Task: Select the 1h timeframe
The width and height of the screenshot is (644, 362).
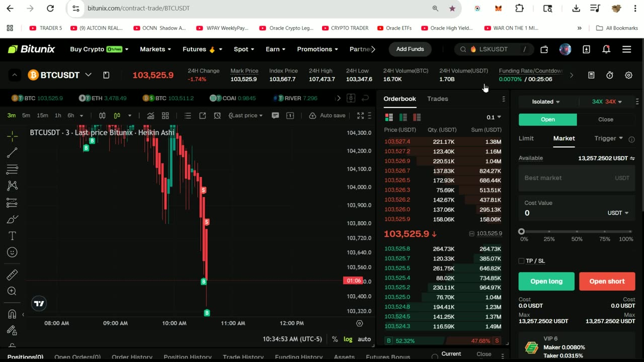Action: point(58,116)
